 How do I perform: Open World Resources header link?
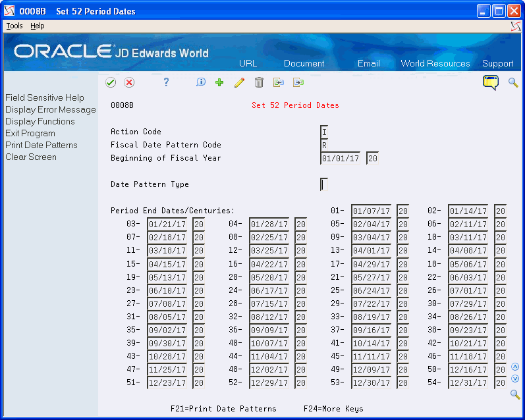pyautogui.click(x=435, y=64)
